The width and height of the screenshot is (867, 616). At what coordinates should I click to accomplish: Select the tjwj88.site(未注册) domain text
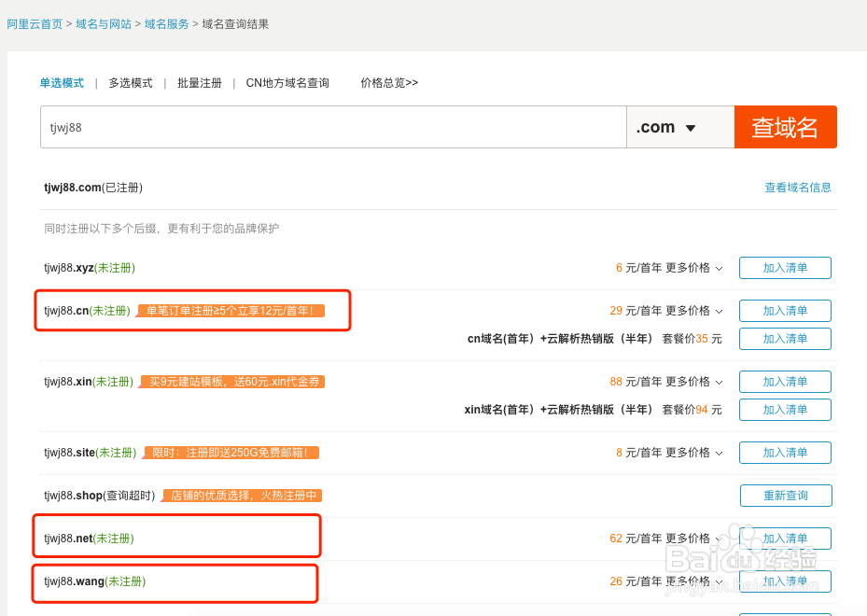click(91, 453)
